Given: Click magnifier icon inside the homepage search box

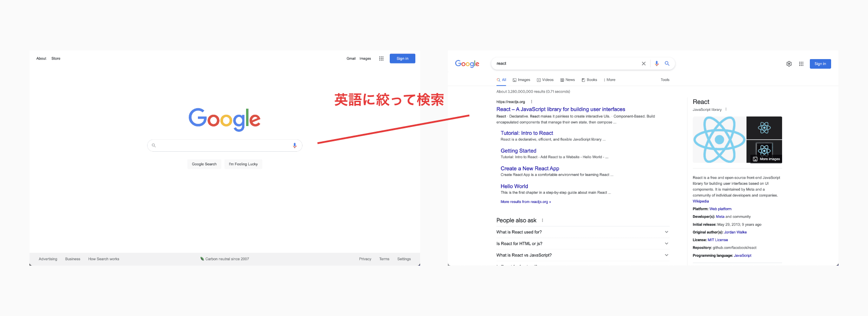Looking at the screenshot, I should [154, 146].
